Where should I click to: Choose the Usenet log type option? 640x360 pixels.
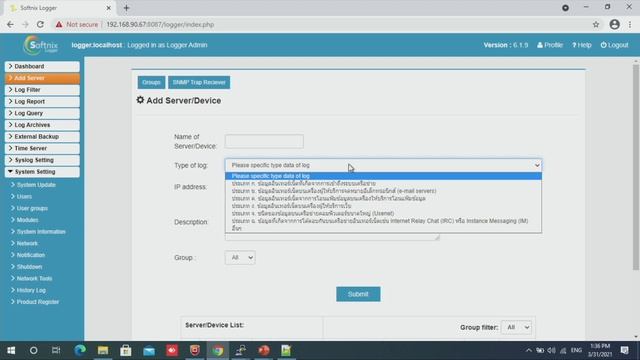click(x=383, y=213)
